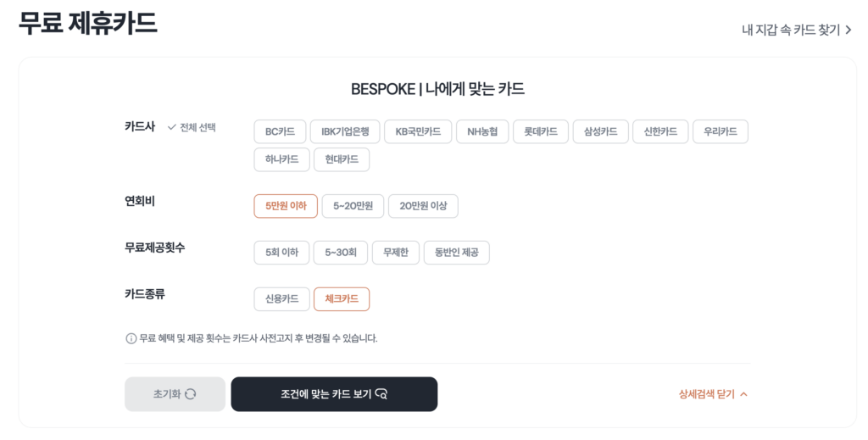Filter by BC카드 company
The width and height of the screenshot is (868, 440).
click(280, 131)
